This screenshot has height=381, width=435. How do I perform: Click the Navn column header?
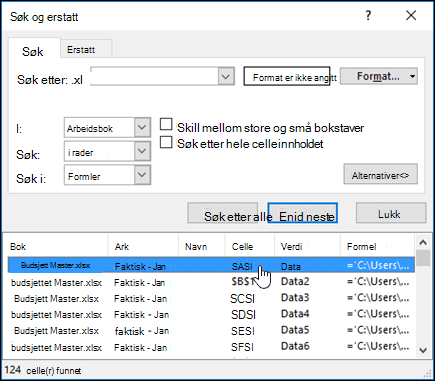point(202,246)
